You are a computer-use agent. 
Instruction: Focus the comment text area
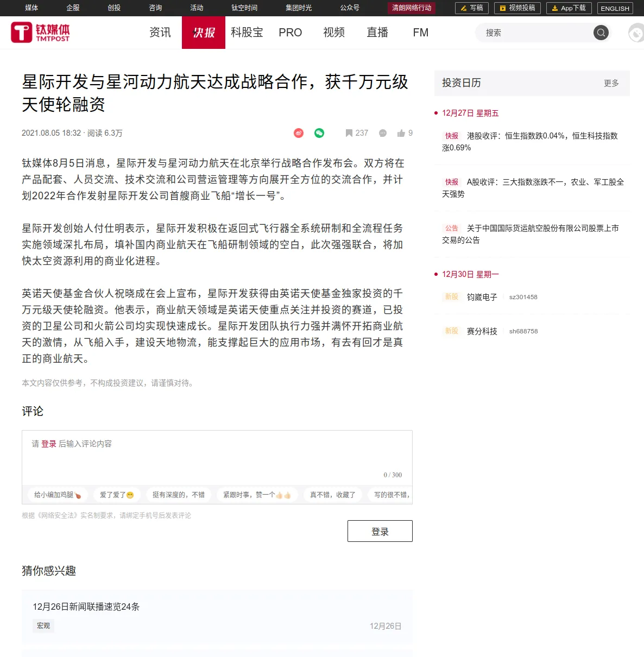click(x=217, y=457)
